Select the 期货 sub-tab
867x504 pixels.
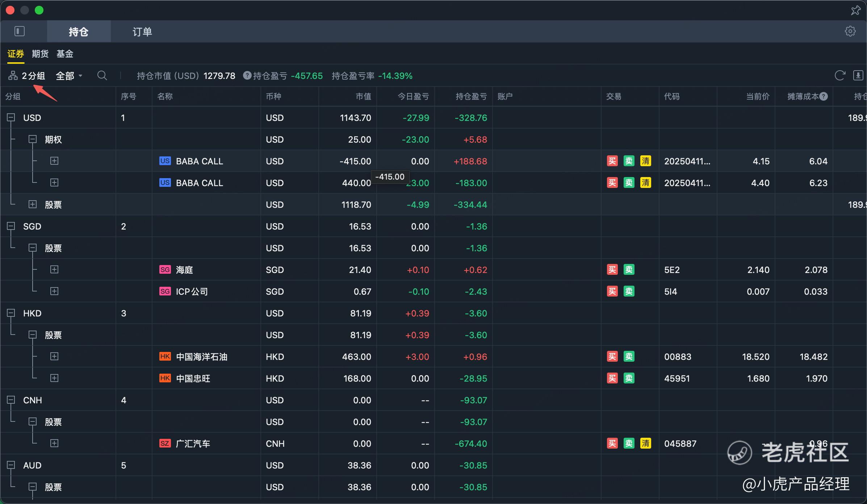[x=40, y=54]
